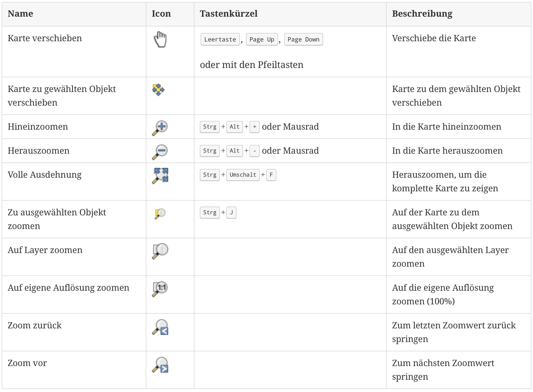The width and height of the screenshot is (533, 392).
Task: Click the Zoom to Layer icon
Action: [x=160, y=251]
